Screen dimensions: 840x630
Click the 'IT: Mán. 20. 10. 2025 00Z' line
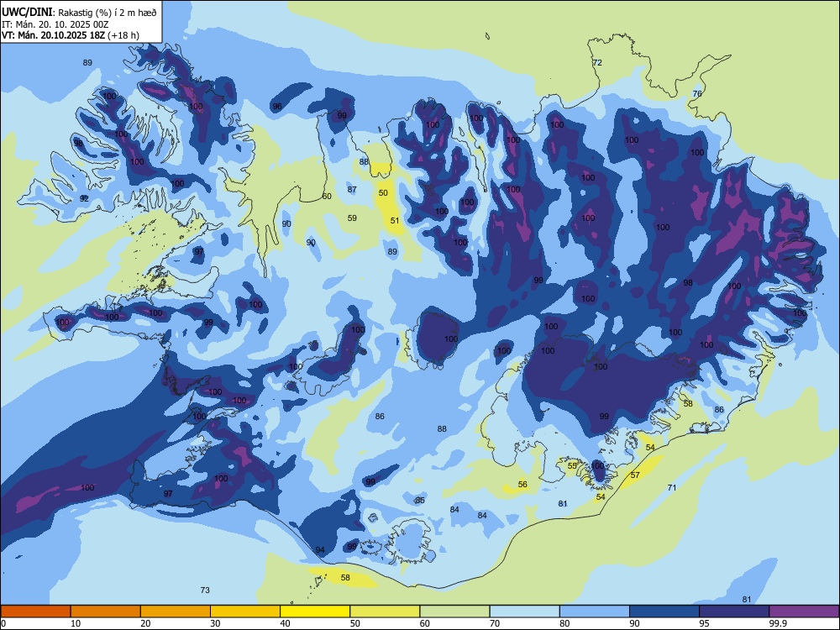click(x=55, y=24)
